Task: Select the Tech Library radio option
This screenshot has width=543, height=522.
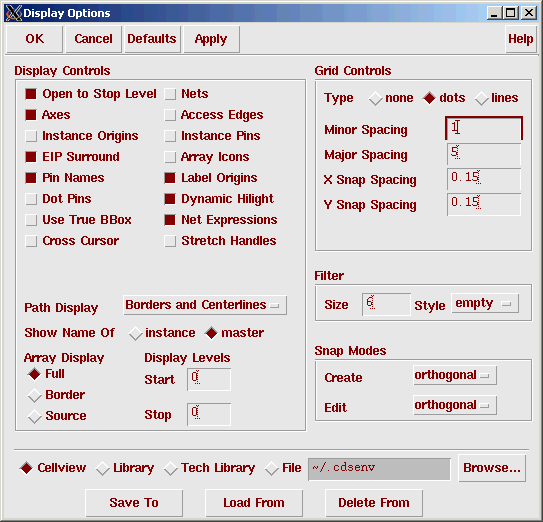Action: (171, 469)
